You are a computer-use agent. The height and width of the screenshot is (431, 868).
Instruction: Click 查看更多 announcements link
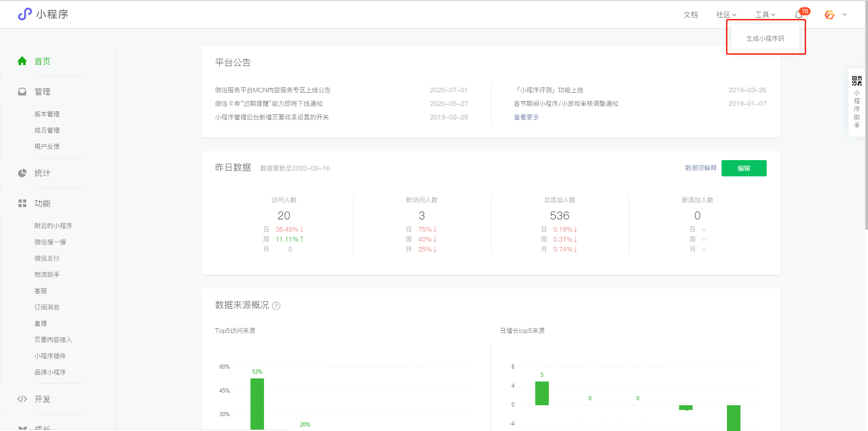(x=526, y=117)
